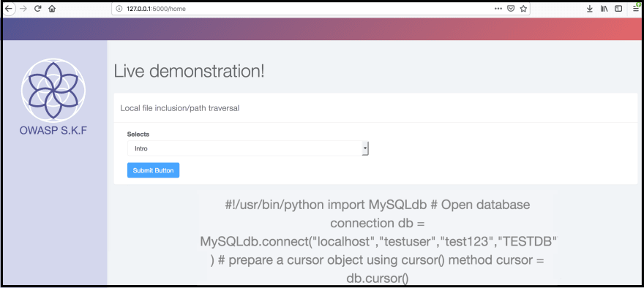The width and height of the screenshot is (644, 288).
Task: Open the page actions three-dot menu
Action: coord(498,9)
